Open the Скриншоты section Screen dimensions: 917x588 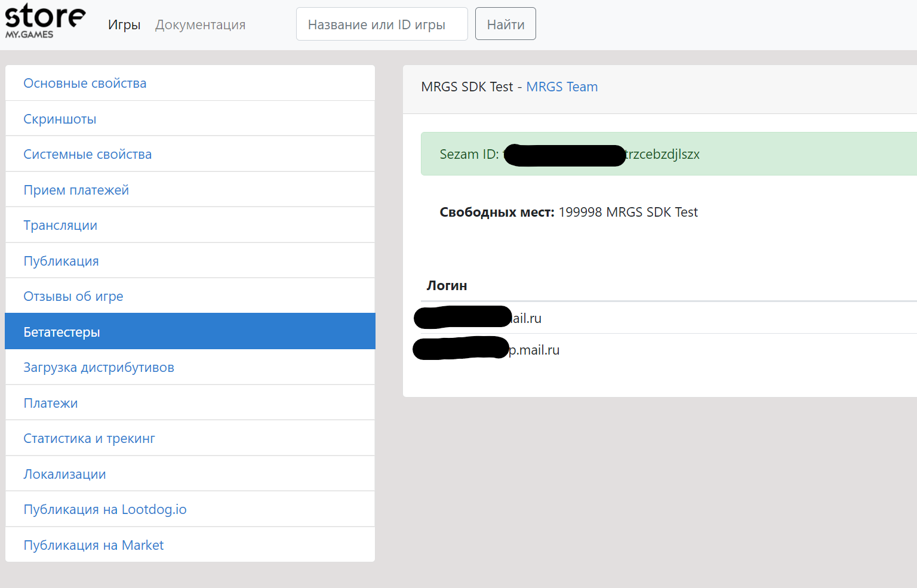point(60,118)
